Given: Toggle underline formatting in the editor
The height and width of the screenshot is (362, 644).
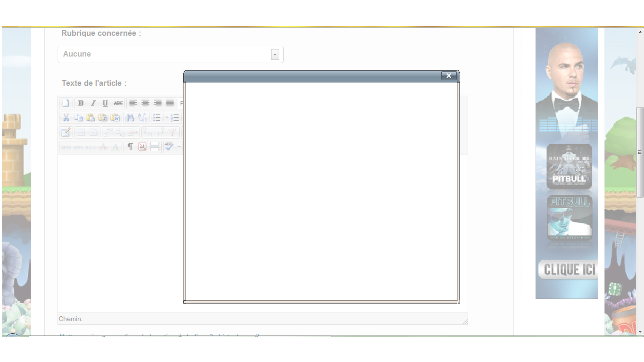Looking at the screenshot, I should (x=105, y=103).
